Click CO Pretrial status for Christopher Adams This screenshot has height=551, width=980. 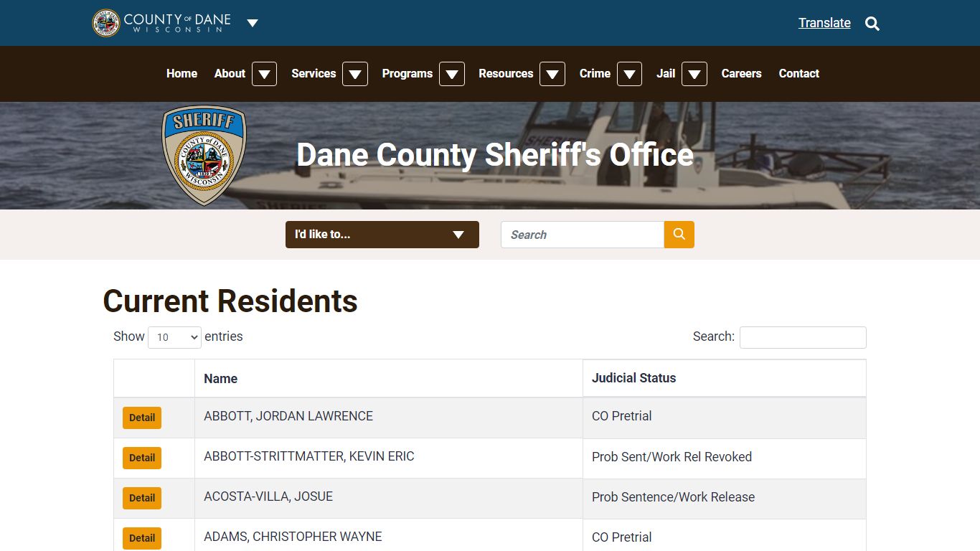pos(622,537)
